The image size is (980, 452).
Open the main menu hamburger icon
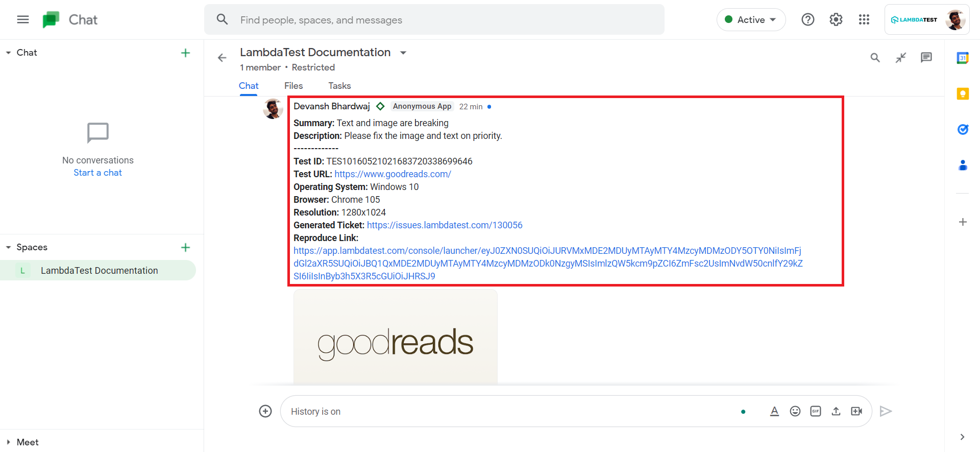pos(23,20)
